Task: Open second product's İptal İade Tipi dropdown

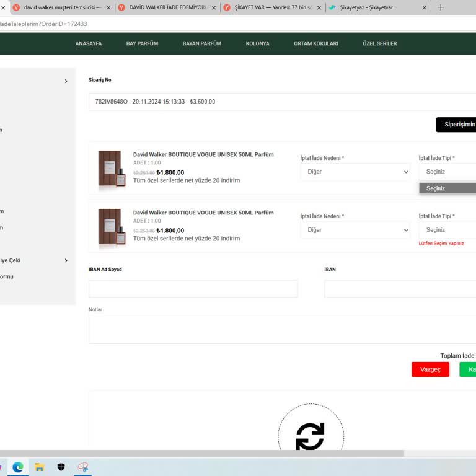Action: (x=447, y=230)
